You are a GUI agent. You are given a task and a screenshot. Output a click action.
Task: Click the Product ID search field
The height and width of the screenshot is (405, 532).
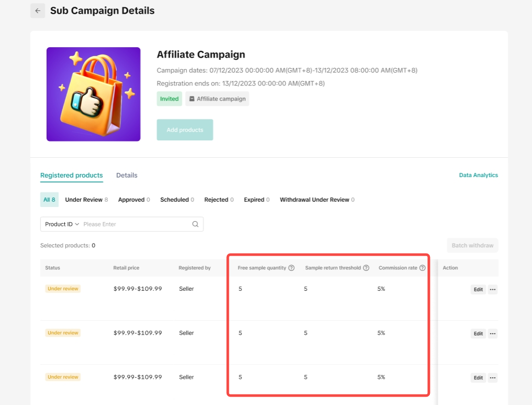(136, 224)
